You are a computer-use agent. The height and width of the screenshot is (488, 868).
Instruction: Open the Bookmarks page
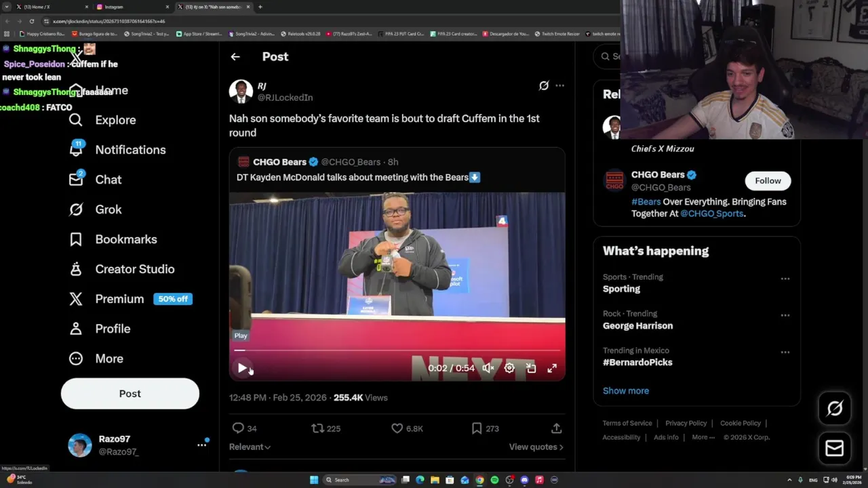click(113, 239)
